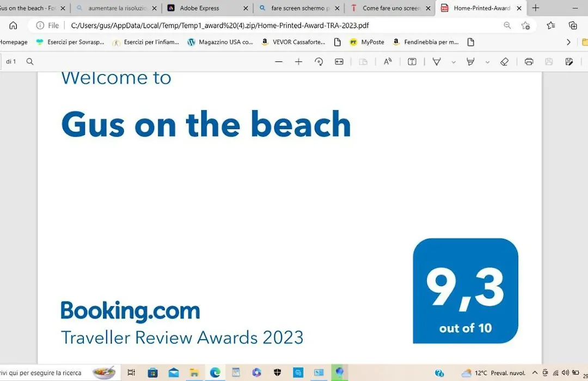
Task: Select the Add text tool
Action: pos(412,62)
